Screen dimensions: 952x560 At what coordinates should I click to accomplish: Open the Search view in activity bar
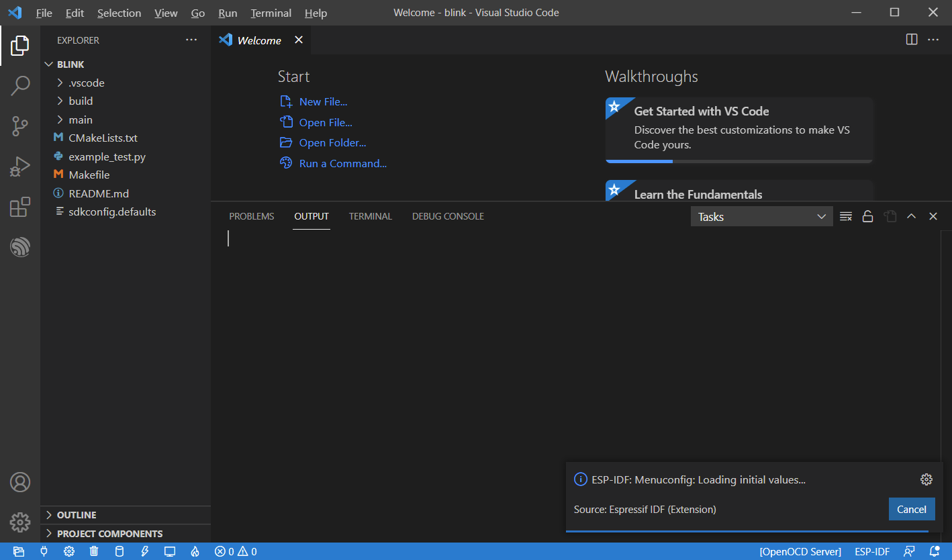pyautogui.click(x=20, y=85)
